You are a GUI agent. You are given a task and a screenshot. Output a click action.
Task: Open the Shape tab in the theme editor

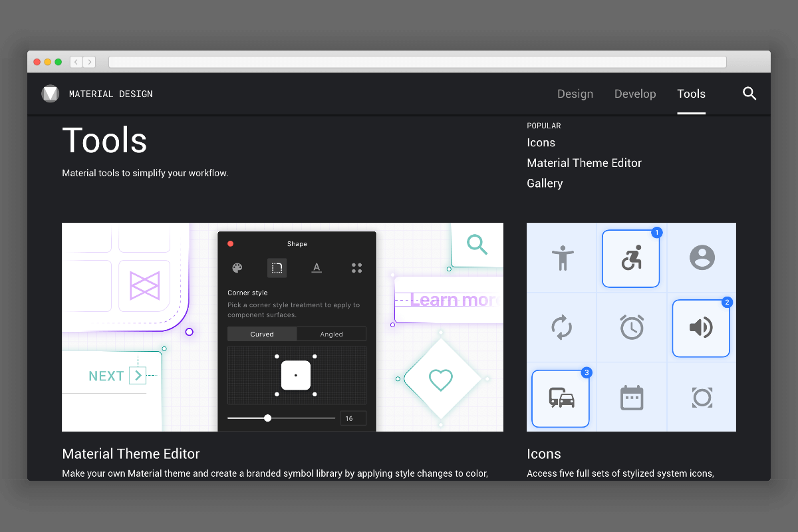click(x=277, y=268)
